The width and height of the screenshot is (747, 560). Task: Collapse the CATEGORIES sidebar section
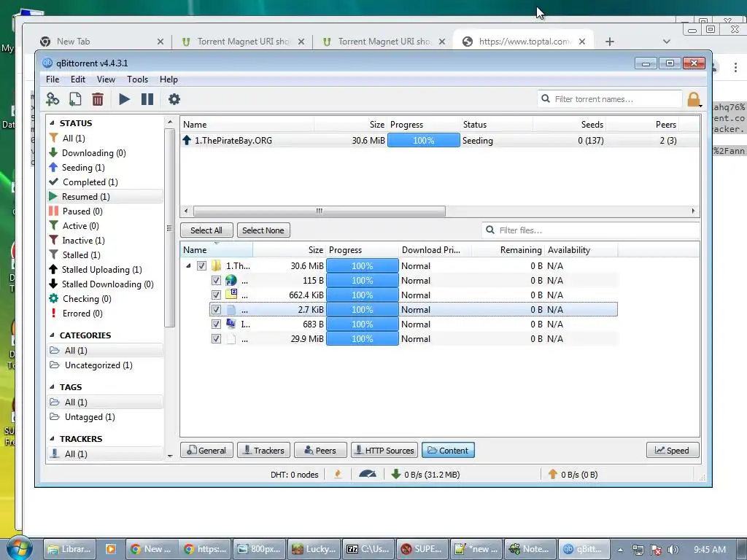[52, 335]
